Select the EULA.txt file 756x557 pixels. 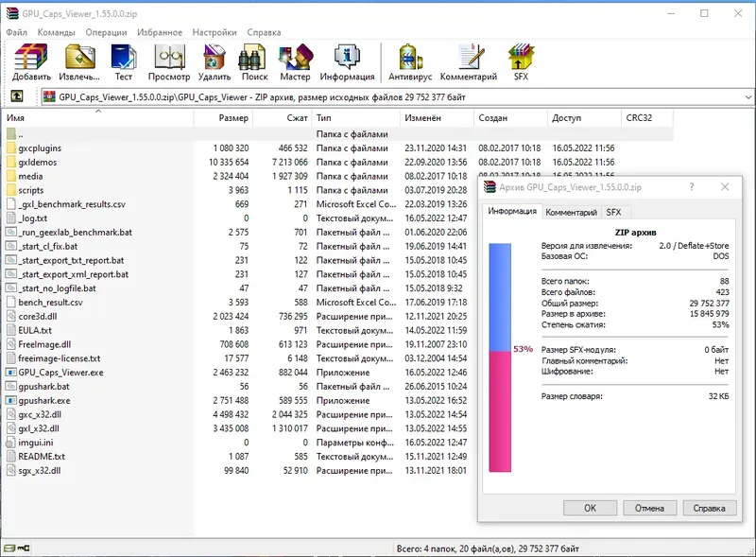tap(35, 330)
